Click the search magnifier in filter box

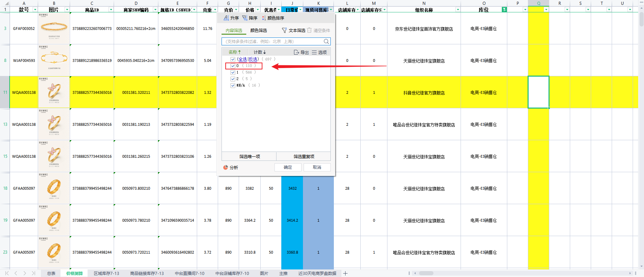326,42
